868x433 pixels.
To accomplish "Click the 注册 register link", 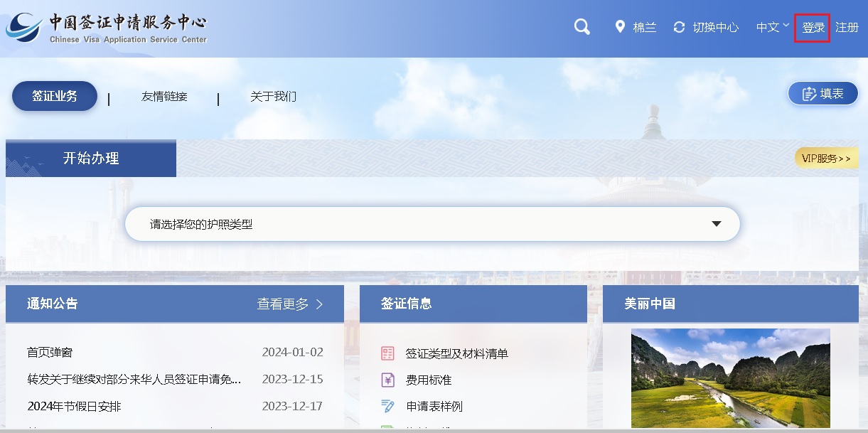I will 847,28.
